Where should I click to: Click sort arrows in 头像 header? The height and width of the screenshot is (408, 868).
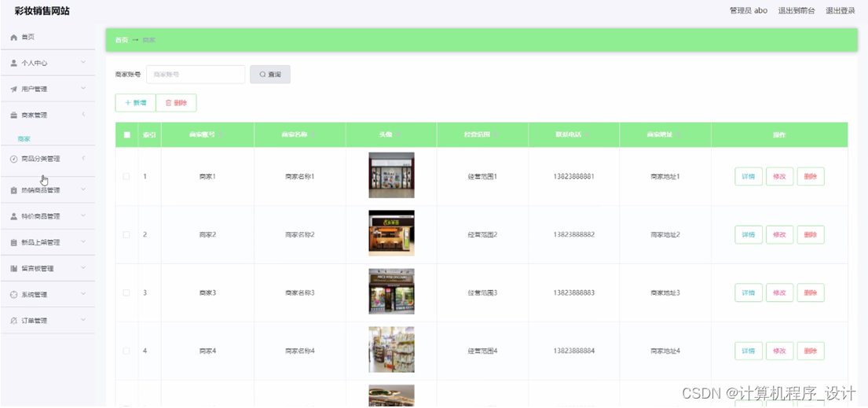pyautogui.click(x=398, y=134)
